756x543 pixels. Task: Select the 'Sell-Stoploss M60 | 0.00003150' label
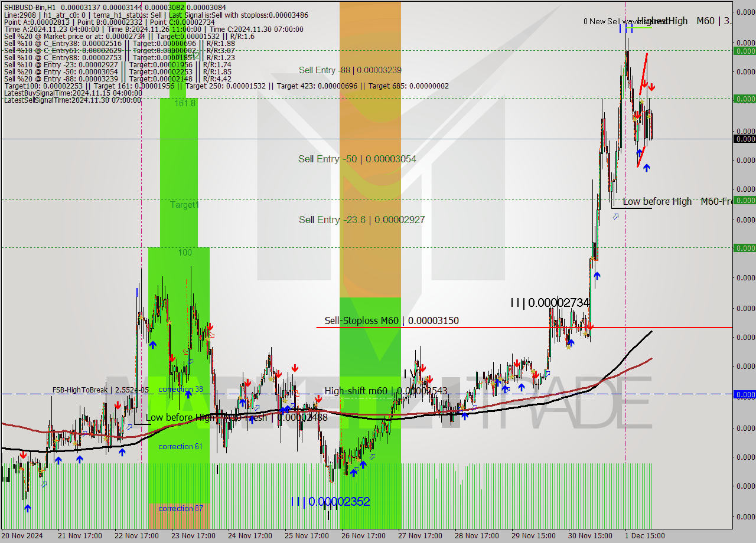[x=392, y=320]
